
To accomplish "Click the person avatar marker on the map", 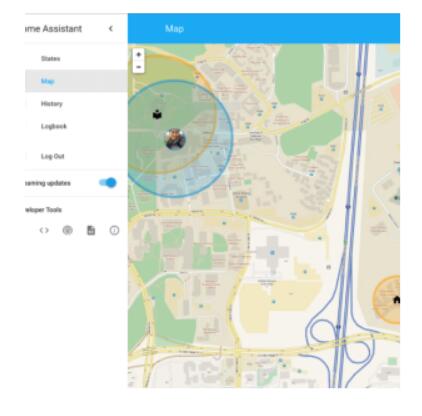I will (x=175, y=139).
